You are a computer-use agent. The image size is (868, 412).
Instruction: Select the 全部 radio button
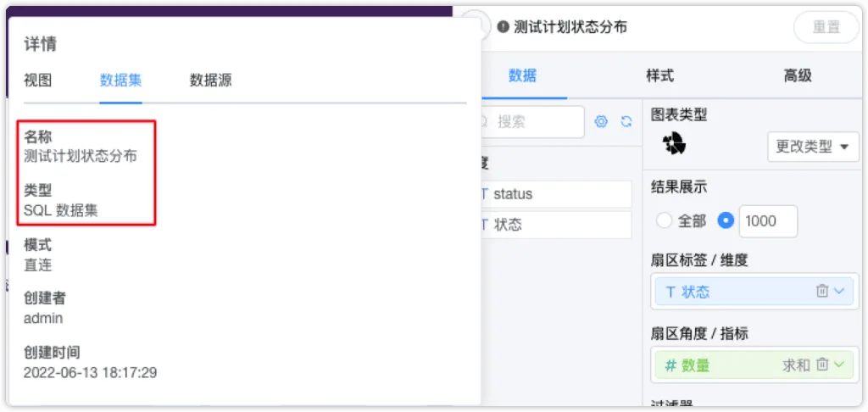pos(664,221)
